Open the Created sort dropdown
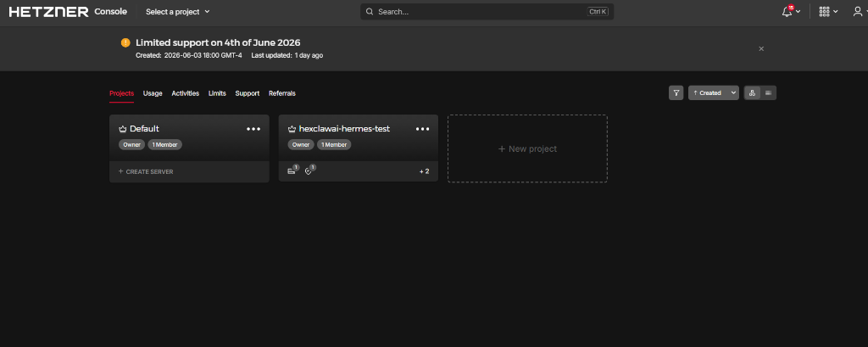 pyautogui.click(x=714, y=93)
